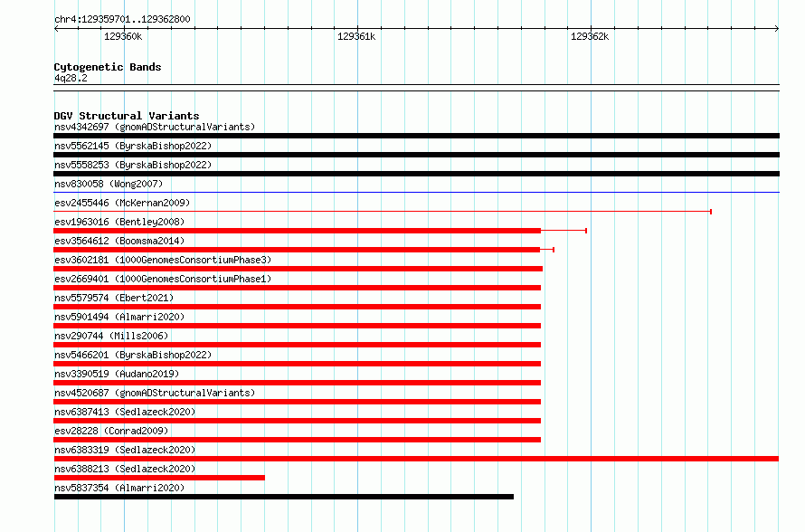
Task: Click the red bar of nsv5466201
Action: (297, 364)
